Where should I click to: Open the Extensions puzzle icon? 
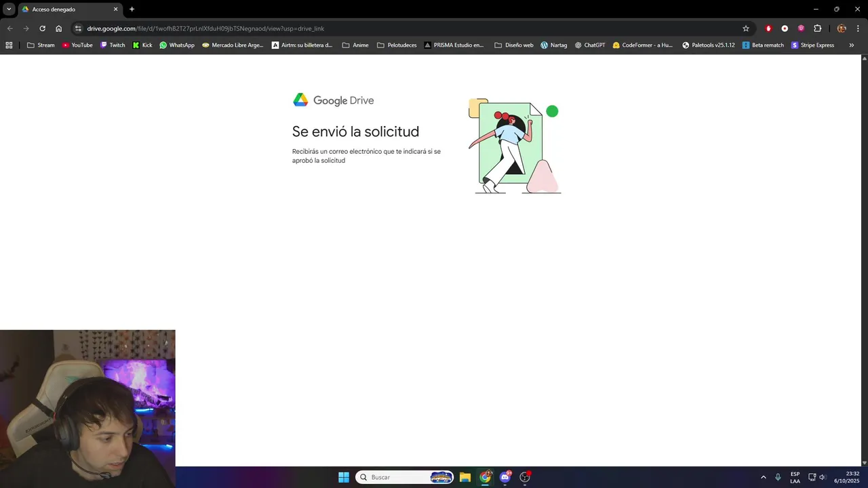tap(817, 28)
